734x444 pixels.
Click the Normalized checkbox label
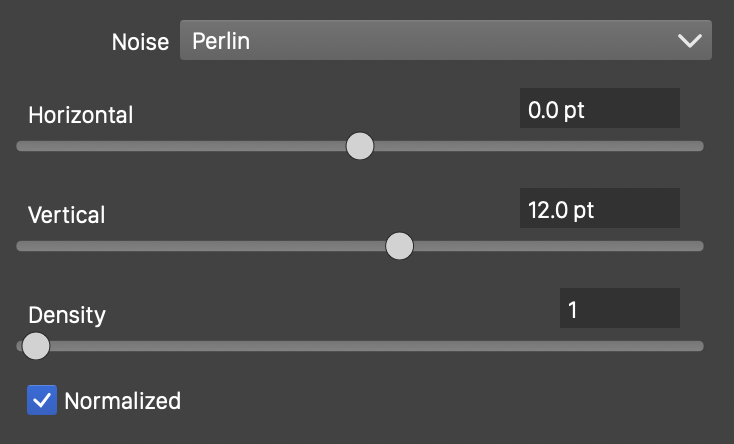[122, 401]
